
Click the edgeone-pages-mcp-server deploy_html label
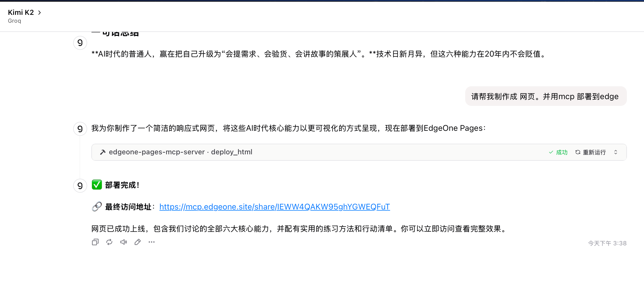click(x=180, y=152)
